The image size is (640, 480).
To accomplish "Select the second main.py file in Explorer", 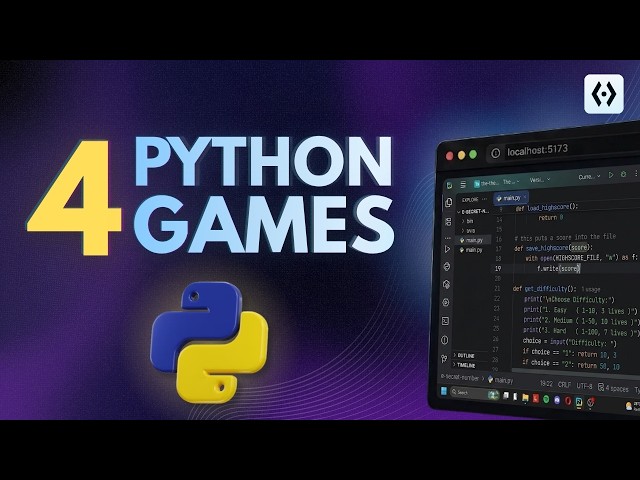I will (473, 250).
